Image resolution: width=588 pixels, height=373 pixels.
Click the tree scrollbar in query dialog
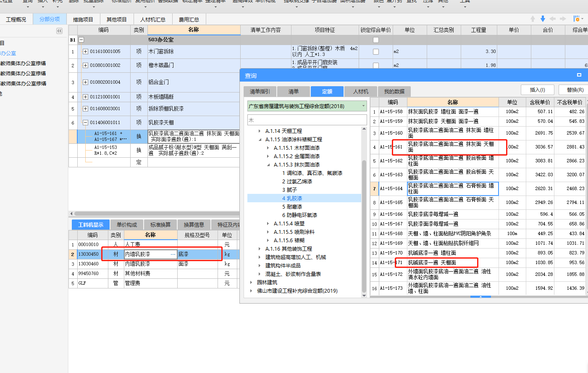coord(364,227)
